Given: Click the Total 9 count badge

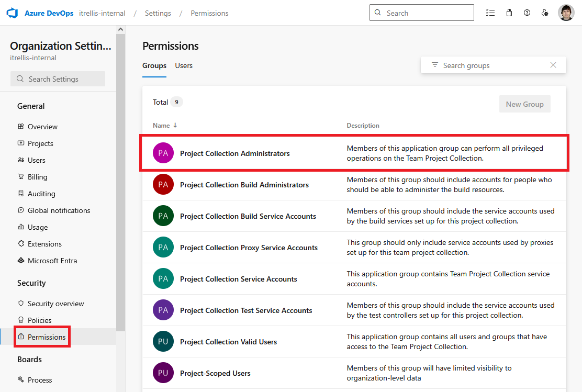Looking at the screenshot, I should pos(177,102).
